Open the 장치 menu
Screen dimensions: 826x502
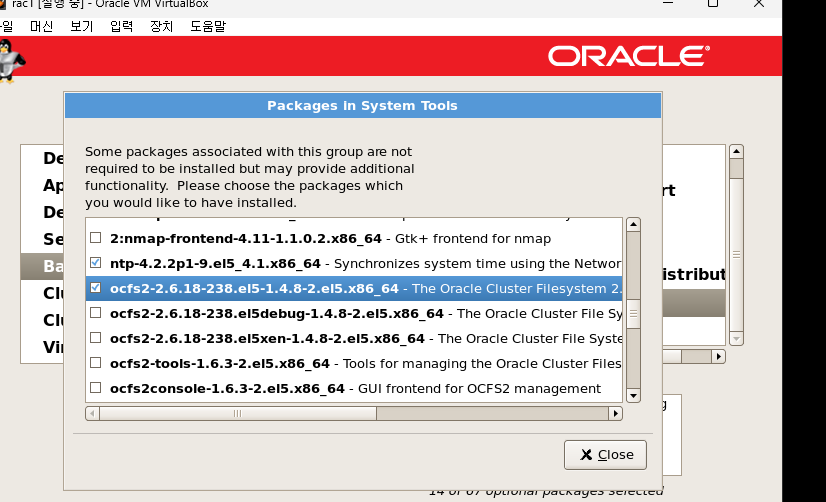pos(162,26)
